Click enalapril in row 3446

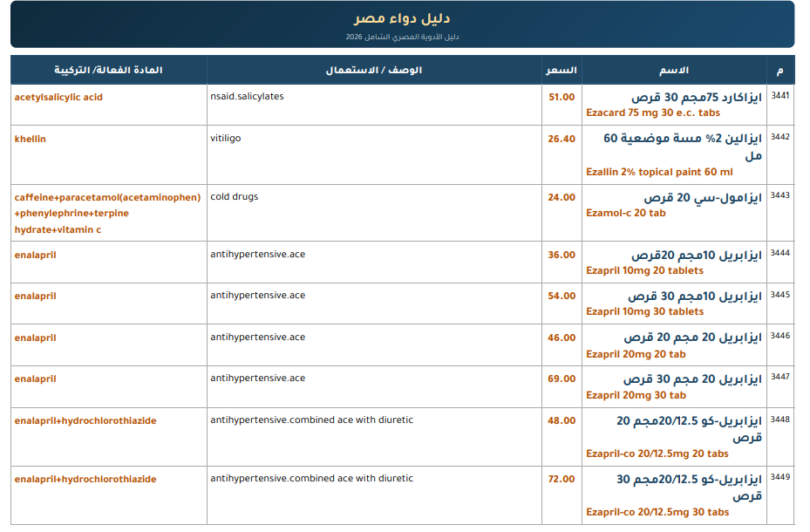point(35,338)
